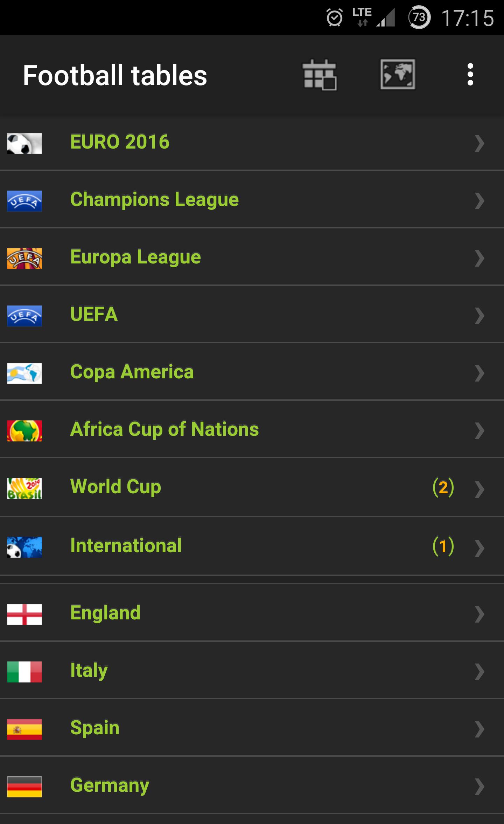This screenshot has width=504, height=824.
Task: Open the International competitions entry
Action: tap(252, 546)
